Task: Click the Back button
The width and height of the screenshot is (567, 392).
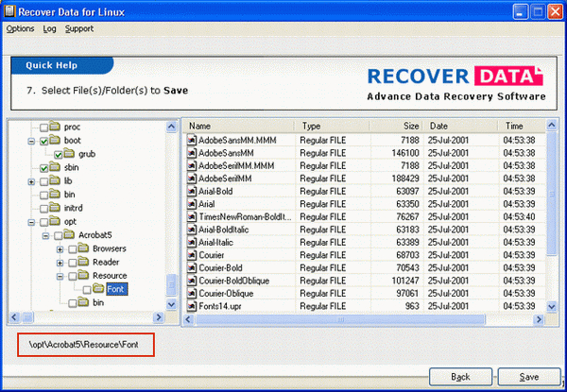Action: [x=459, y=376]
